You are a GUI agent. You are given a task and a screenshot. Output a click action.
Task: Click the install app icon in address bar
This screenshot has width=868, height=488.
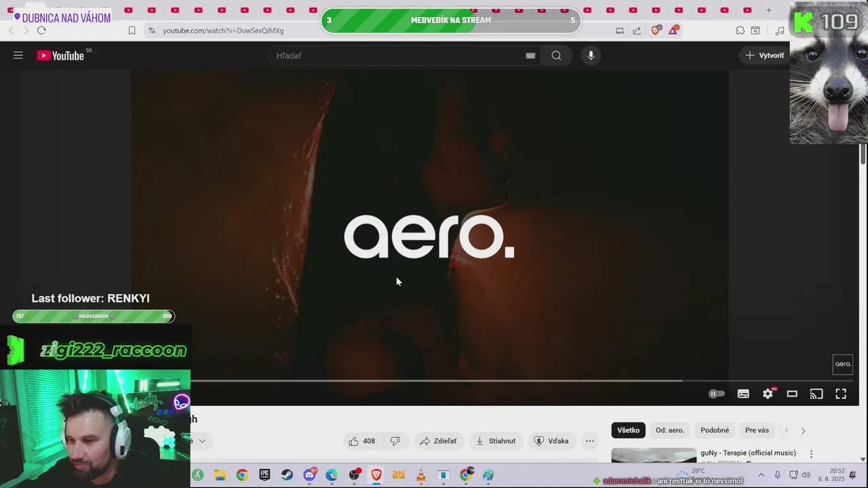pyautogui.click(x=619, y=30)
